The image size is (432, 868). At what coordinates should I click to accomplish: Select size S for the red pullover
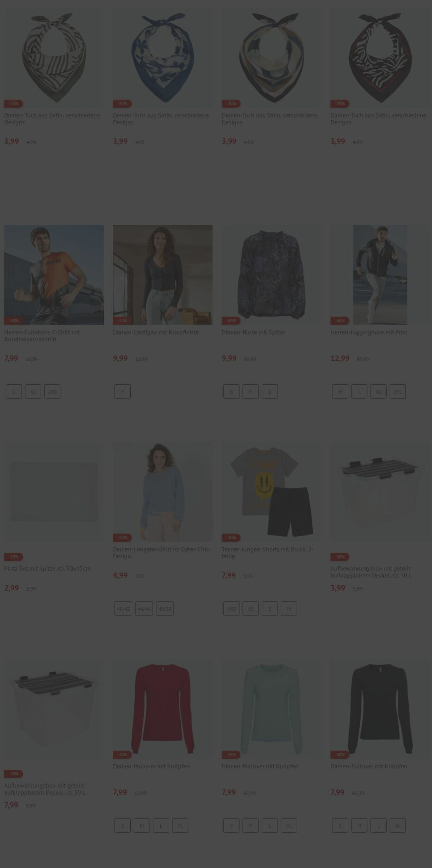click(x=122, y=825)
